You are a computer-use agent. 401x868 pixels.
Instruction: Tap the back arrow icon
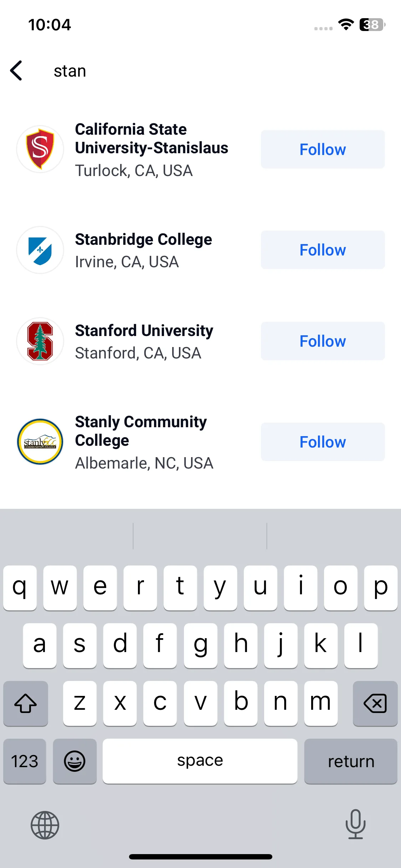click(x=16, y=71)
